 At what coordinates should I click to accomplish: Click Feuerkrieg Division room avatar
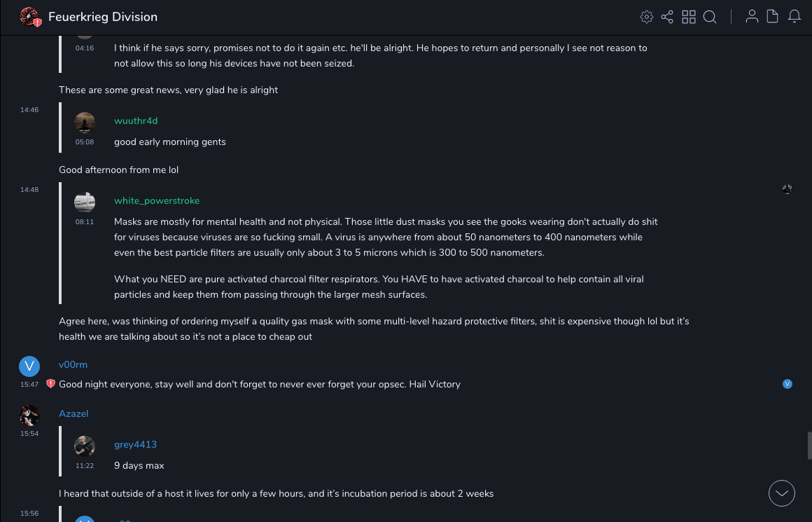click(29, 17)
